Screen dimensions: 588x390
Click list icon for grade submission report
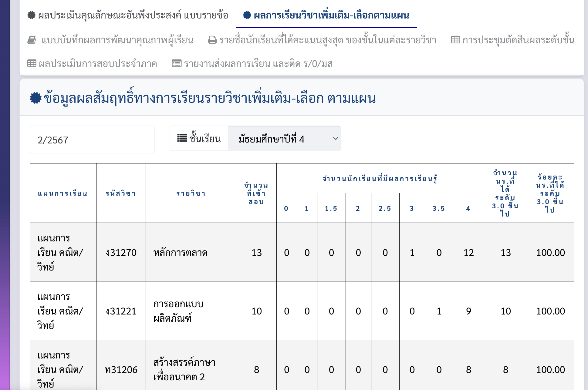[177, 63]
